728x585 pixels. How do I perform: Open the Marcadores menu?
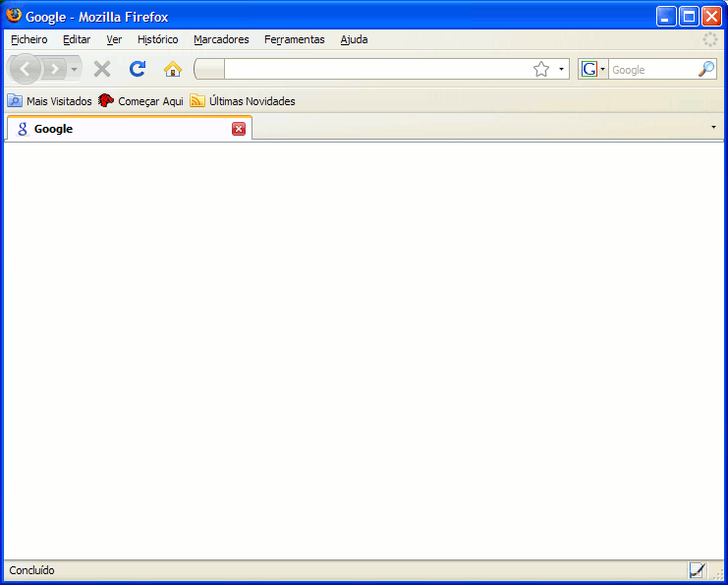pos(221,39)
